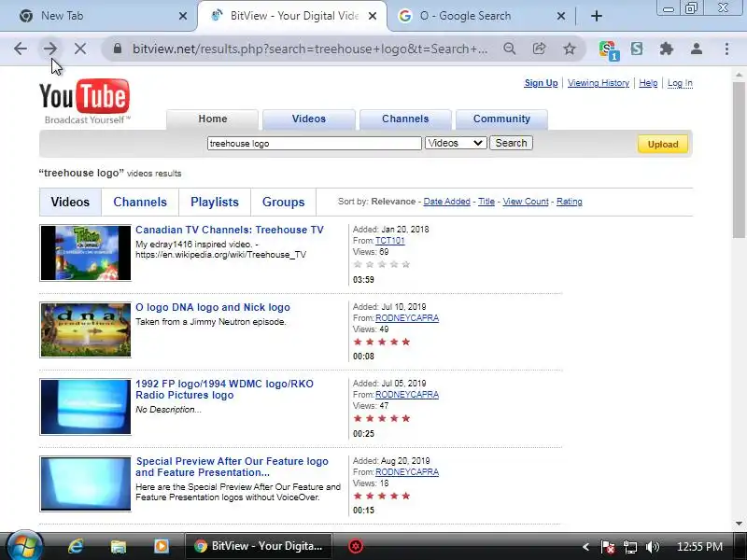Click the browser forward arrow
Viewport: 747px width, 560px height.
[x=50, y=49]
